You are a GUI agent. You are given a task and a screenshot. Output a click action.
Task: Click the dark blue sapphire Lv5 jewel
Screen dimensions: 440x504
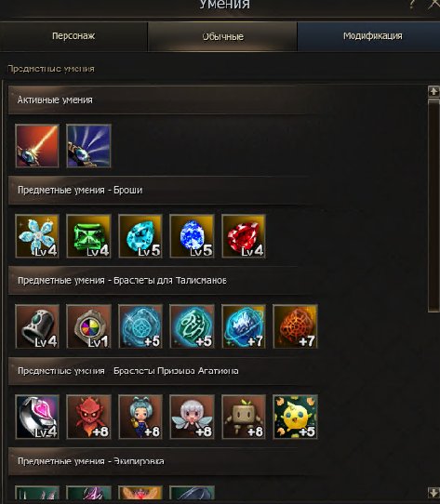(x=192, y=236)
